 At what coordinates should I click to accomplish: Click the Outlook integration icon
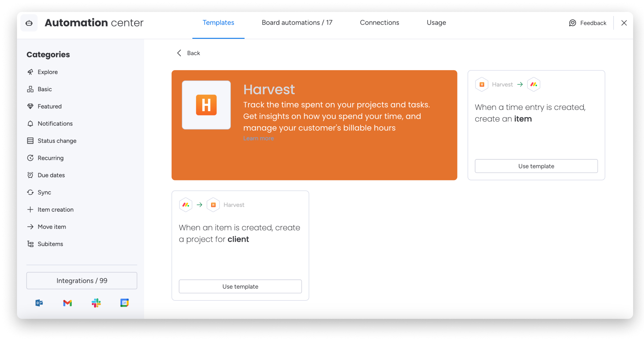click(39, 303)
